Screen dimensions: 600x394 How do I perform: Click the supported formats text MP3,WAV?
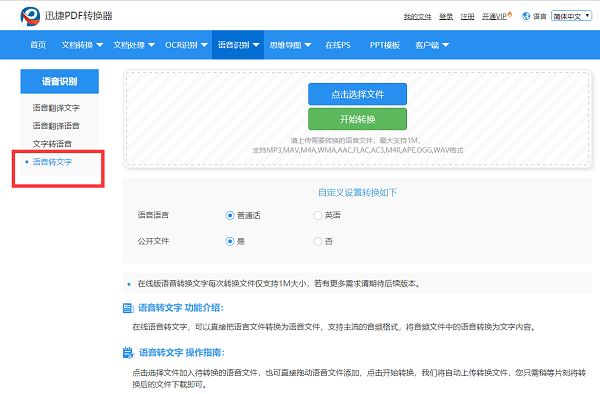click(x=357, y=150)
